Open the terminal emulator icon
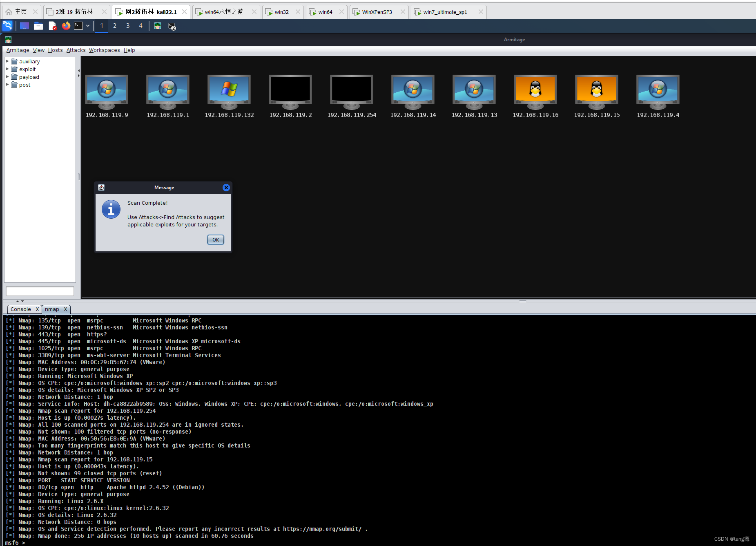756x546 pixels. pyautogui.click(x=78, y=26)
